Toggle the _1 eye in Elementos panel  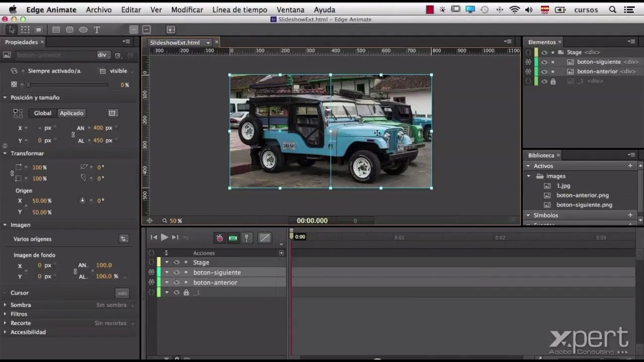[544, 81]
